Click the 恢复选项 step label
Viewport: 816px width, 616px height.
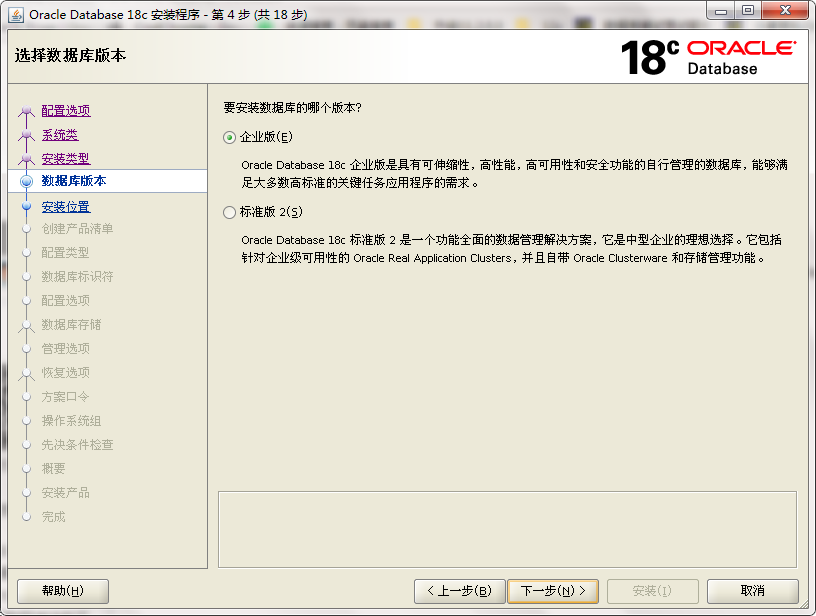coord(66,373)
